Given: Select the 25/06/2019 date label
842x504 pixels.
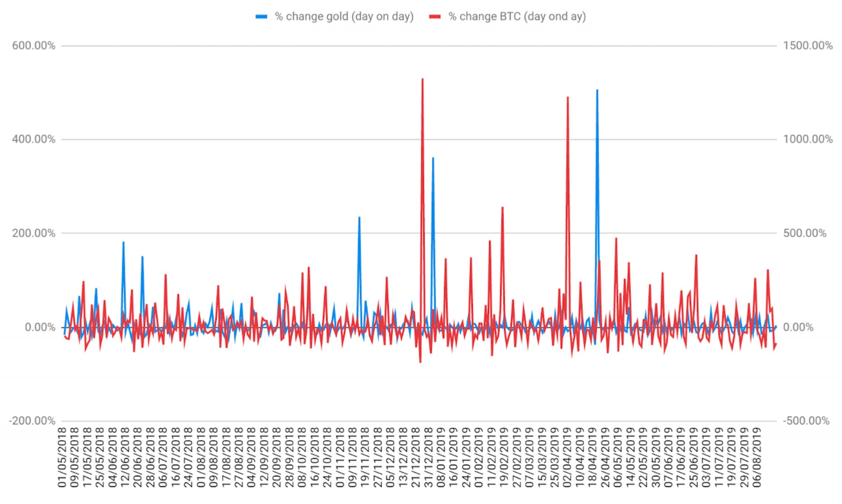Looking at the screenshot, I should click(694, 457).
